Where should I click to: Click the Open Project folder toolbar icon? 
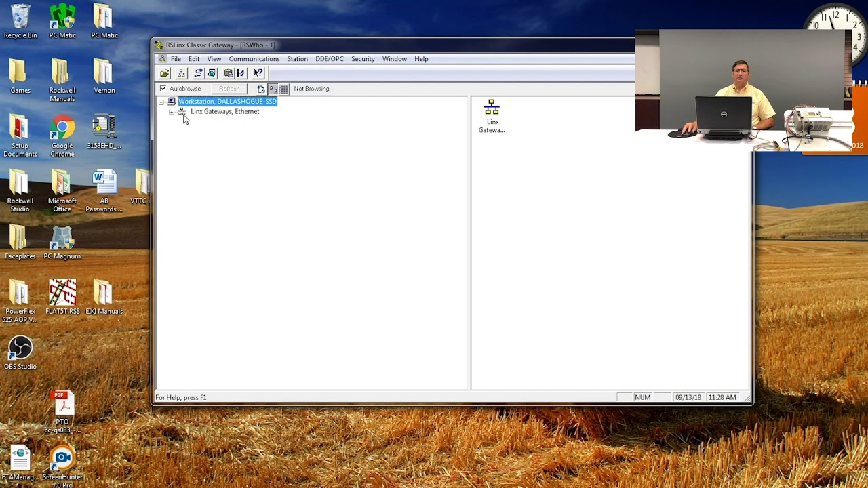point(165,73)
